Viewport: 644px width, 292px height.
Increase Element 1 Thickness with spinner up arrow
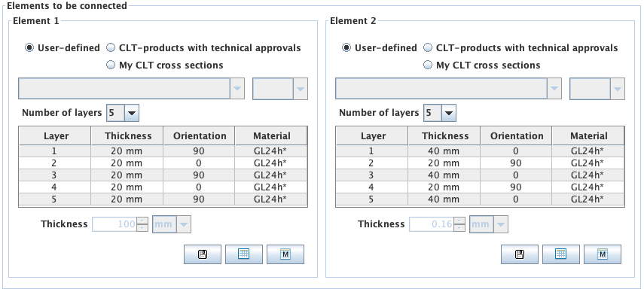(142, 221)
